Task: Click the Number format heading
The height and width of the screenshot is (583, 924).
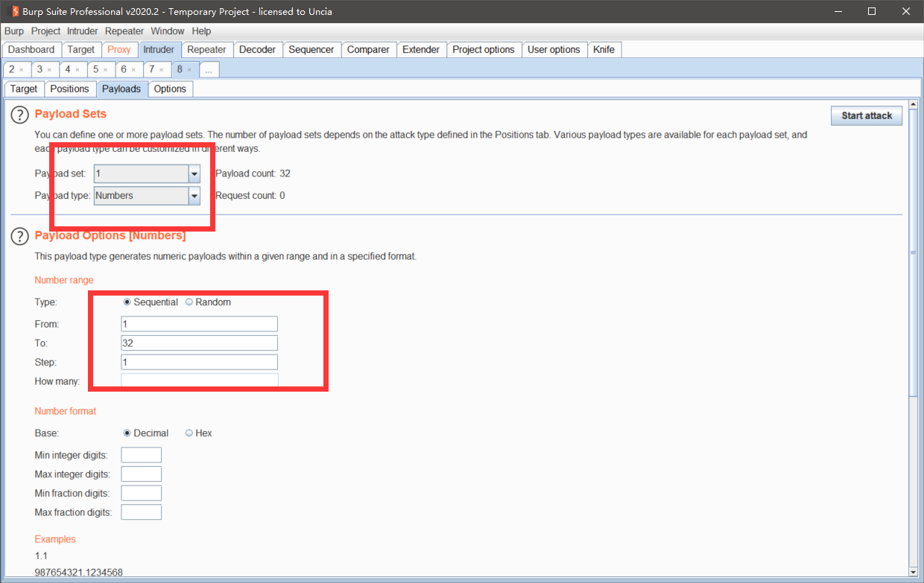Action: [66, 411]
